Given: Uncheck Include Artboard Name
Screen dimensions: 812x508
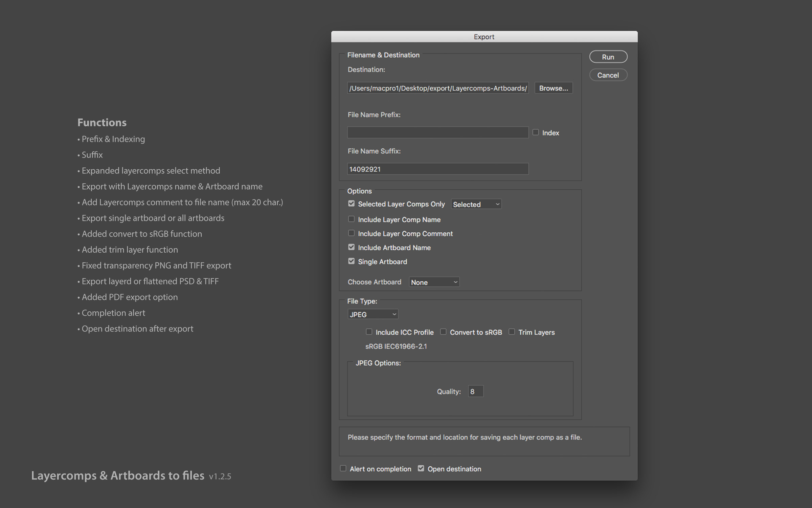Looking at the screenshot, I should (x=351, y=247).
